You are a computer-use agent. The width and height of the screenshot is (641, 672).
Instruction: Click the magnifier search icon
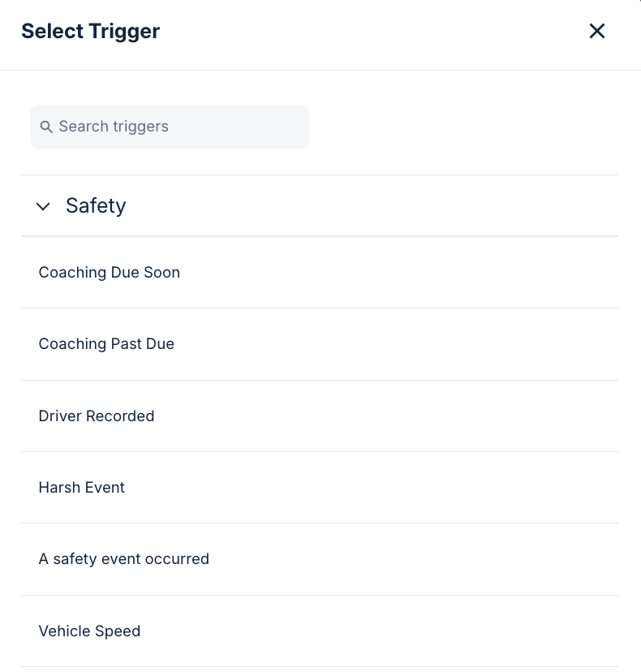pyautogui.click(x=46, y=127)
